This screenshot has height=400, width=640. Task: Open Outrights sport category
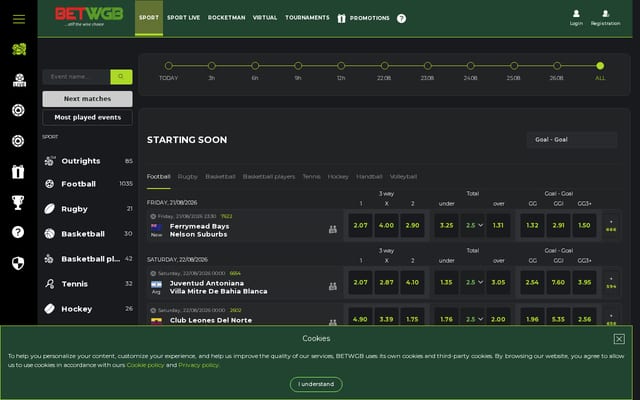click(x=88, y=161)
